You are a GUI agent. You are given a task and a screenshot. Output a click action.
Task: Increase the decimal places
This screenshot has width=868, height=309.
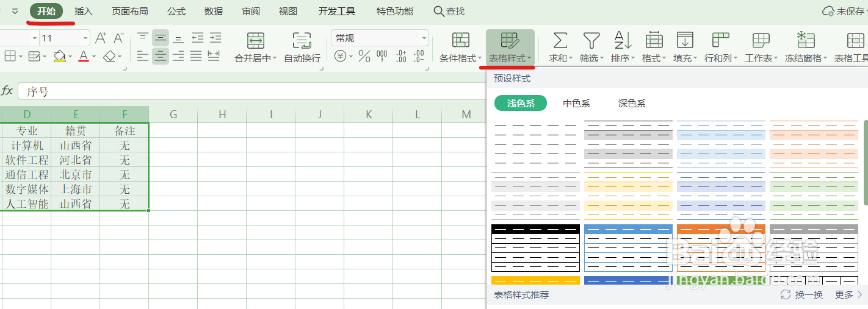click(401, 57)
